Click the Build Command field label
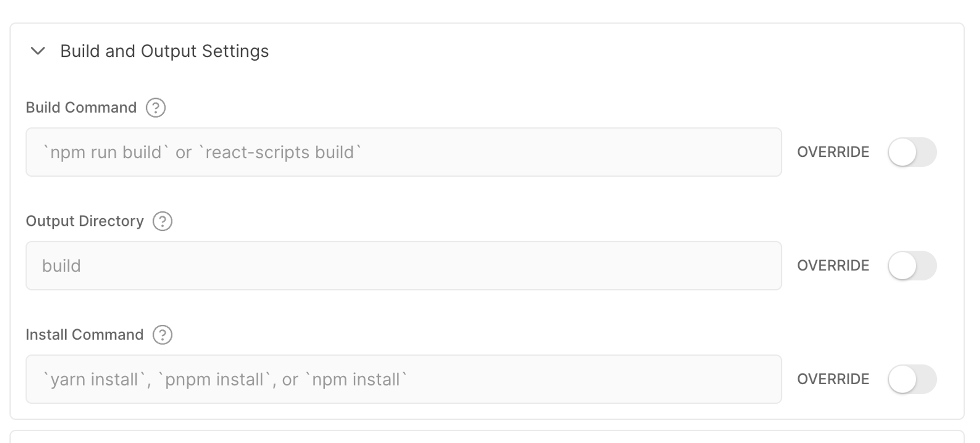980x443 pixels. click(81, 108)
